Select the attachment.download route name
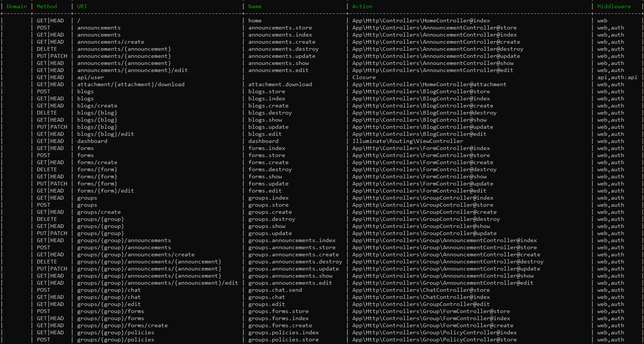 tap(280, 84)
